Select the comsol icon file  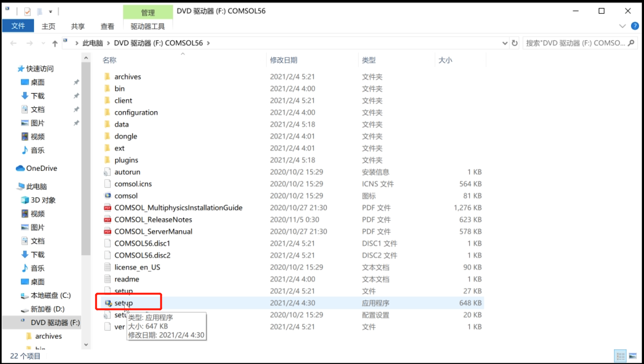pos(126,196)
